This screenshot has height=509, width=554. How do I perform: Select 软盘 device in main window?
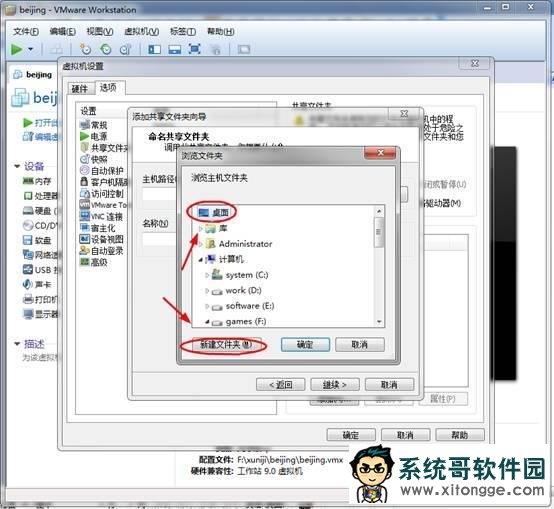[37, 240]
